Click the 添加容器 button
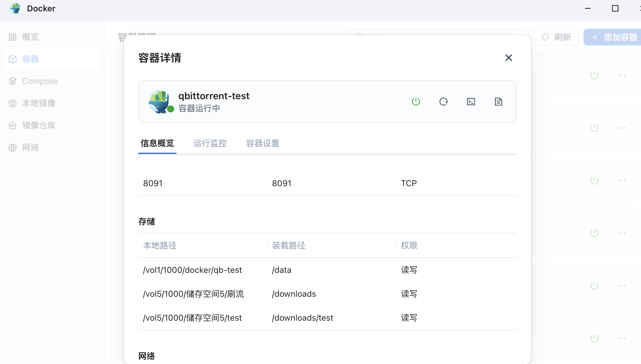Screen dimensions: 641x364 click(612, 37)
